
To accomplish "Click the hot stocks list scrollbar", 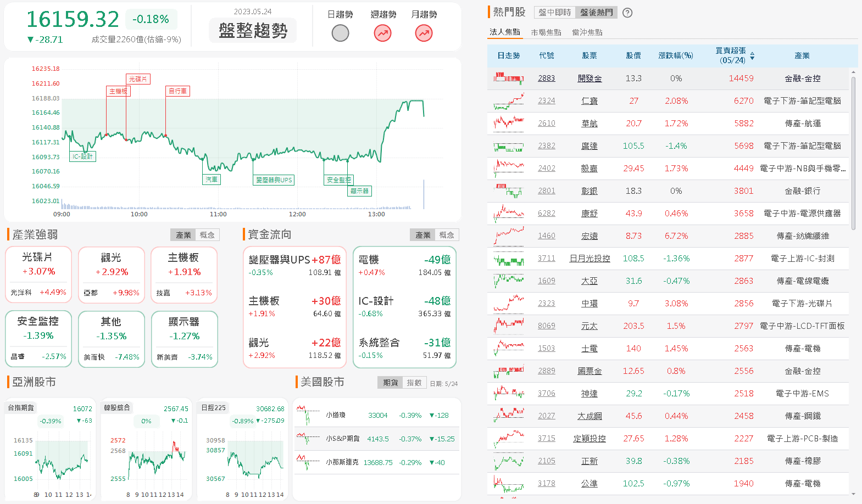I will [x=853, y=154].
